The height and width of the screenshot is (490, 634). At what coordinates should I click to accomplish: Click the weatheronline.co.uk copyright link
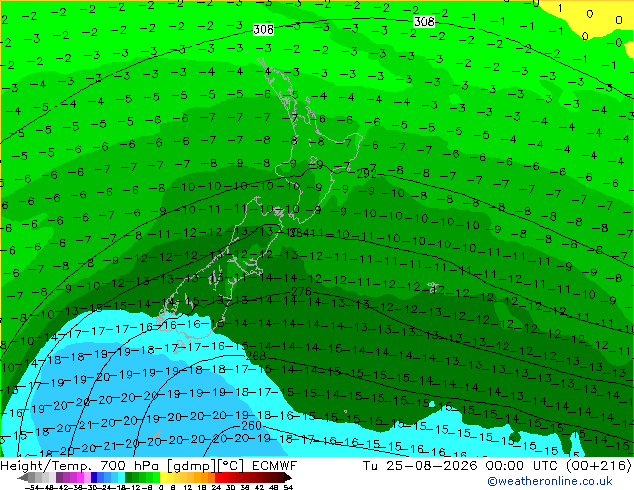click(550, 481)
